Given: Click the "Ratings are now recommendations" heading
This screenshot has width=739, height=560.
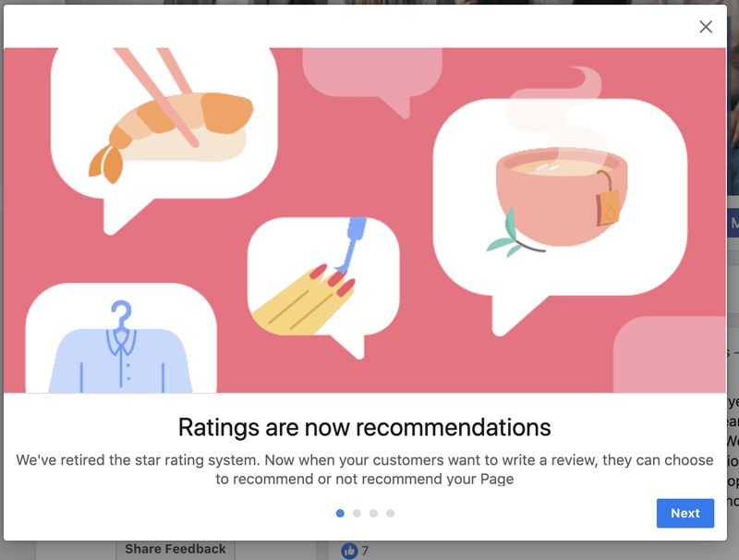Looking at the screenshot, I should [x=364, y=427].
